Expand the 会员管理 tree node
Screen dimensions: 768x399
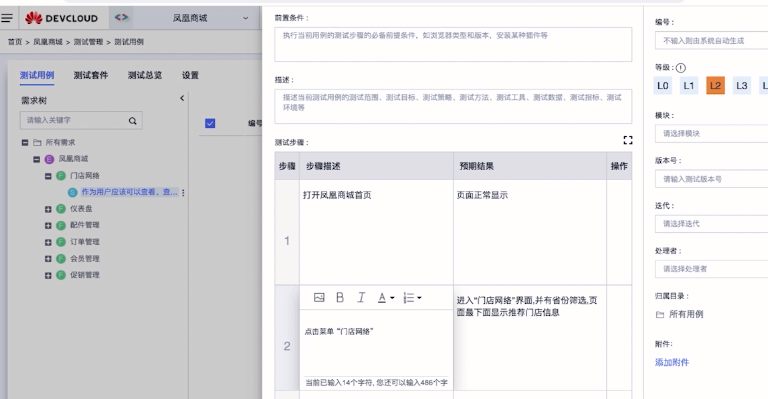coord(48,258)
